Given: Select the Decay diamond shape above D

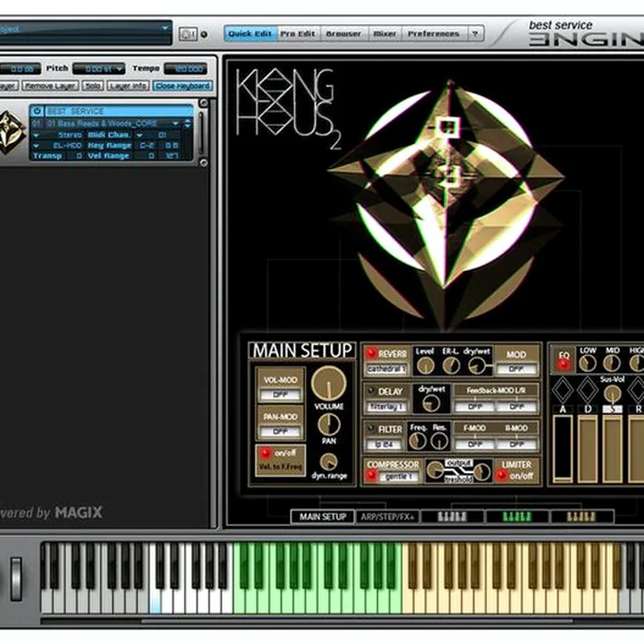Looking at the screenshot, I should click(588, 389).
